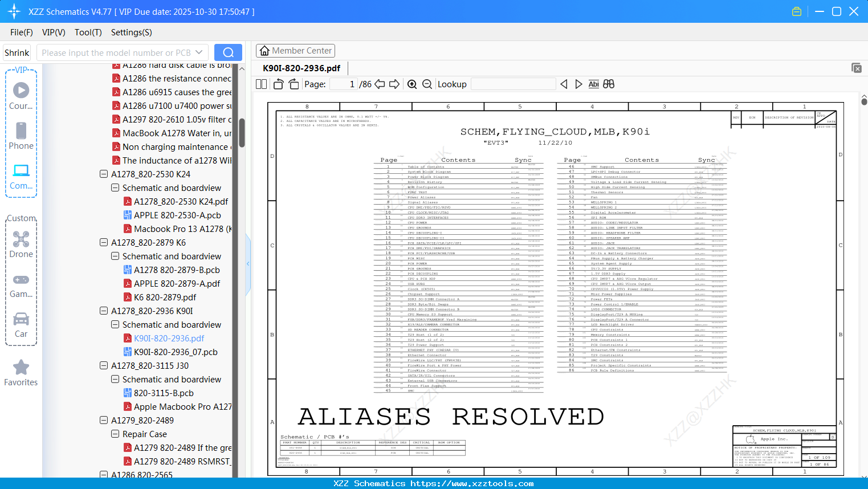Screen dimensions: 868x489
Task: Click the Lookup text field
Action: click(x=513, y=84)
